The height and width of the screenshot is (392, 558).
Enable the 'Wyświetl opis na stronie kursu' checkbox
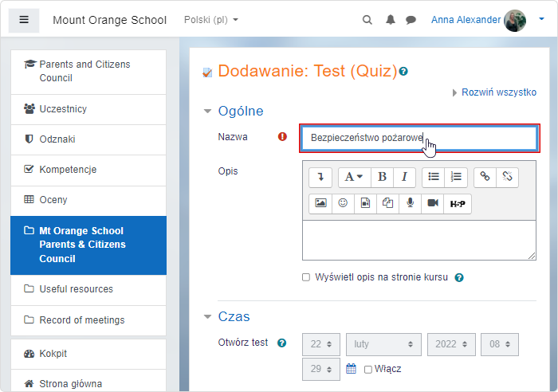pyautogui.click(x=306, y=277)
